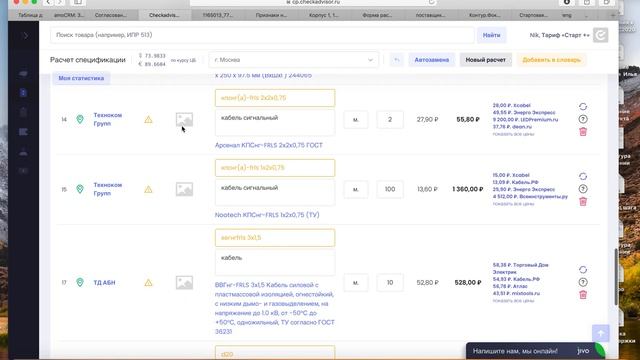Show all prices link in row 17
640x360 pixels.
point(513,301)
